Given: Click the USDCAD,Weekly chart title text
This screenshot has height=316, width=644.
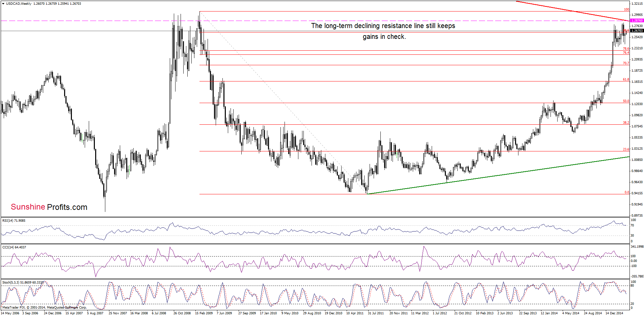Looking at the screenshot, I should pos(19,4).
